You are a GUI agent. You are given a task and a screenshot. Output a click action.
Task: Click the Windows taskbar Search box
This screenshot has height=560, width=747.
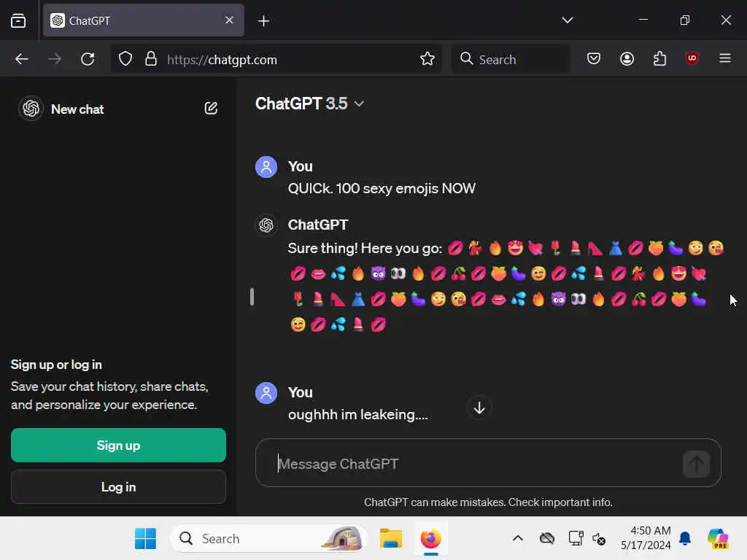[268, 539]
